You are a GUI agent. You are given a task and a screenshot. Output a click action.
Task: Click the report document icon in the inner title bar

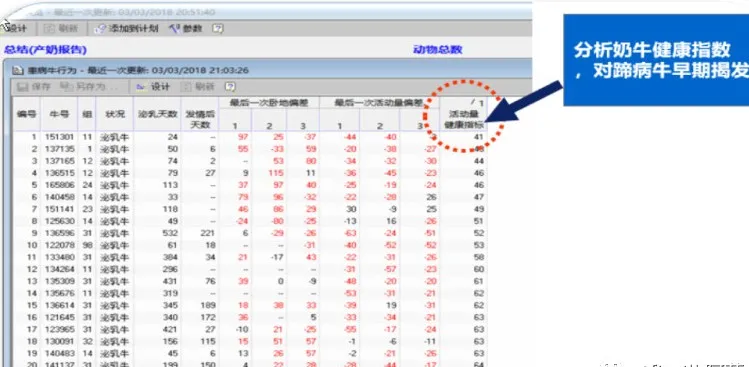[18, 71]
